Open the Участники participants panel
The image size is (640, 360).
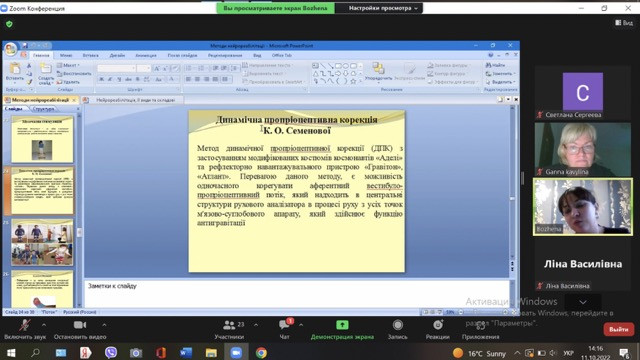point(229,329)
